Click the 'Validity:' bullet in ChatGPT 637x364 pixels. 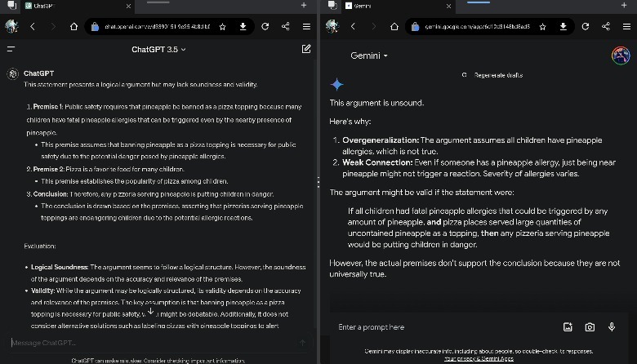(42, 291)
